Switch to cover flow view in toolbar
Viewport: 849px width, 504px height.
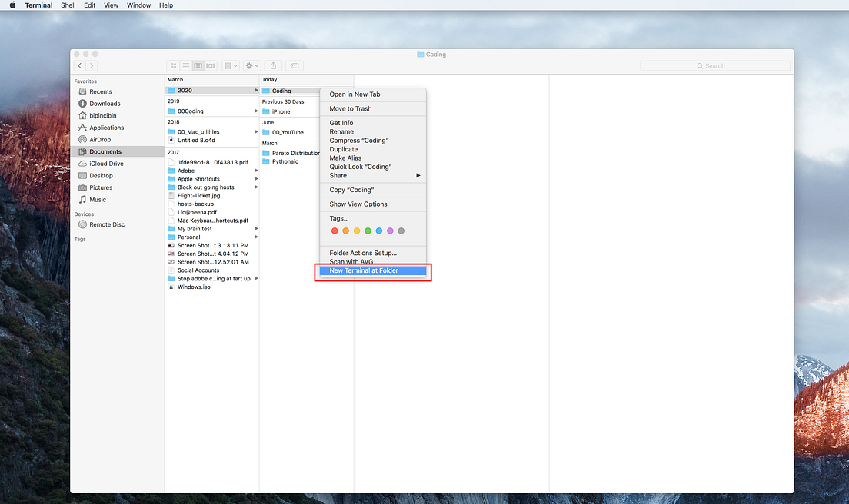211,65
